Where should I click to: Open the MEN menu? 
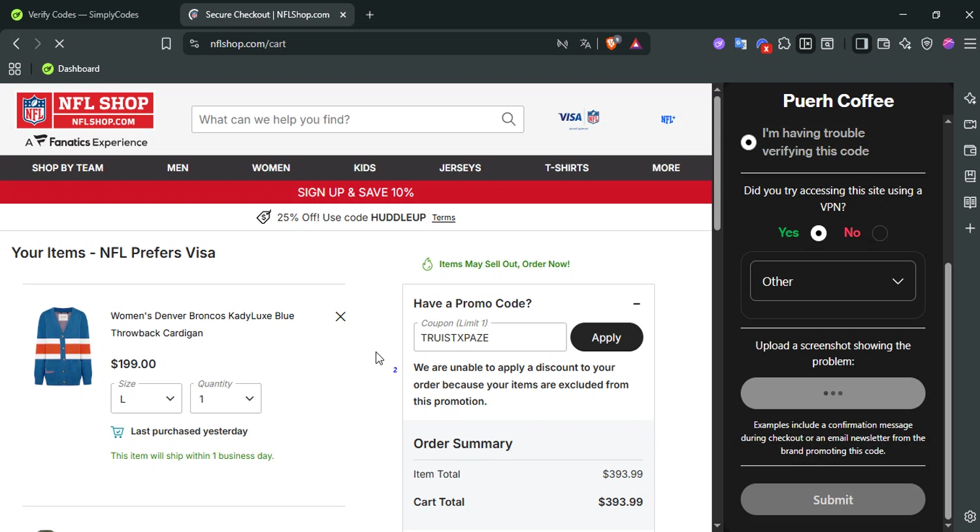(x=178, y=168)
